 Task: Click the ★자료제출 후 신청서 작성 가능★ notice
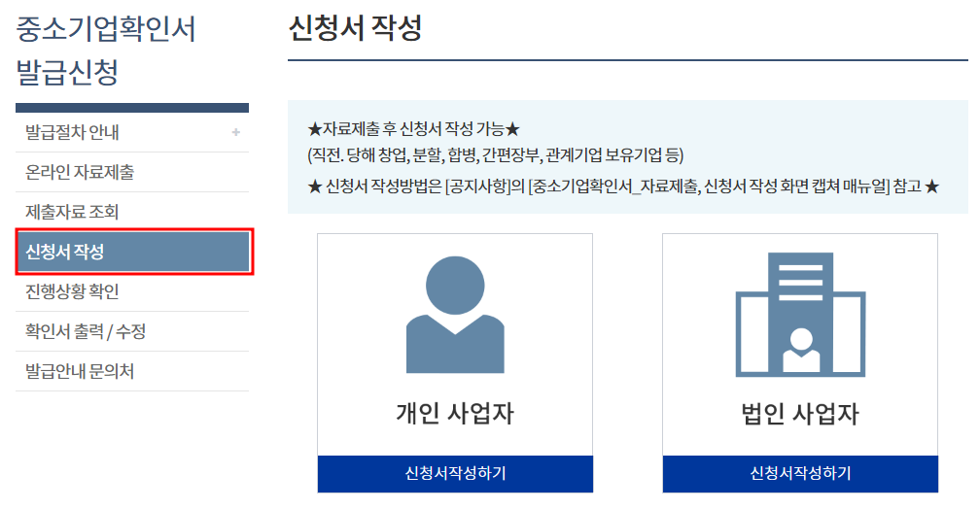(414, 129)
